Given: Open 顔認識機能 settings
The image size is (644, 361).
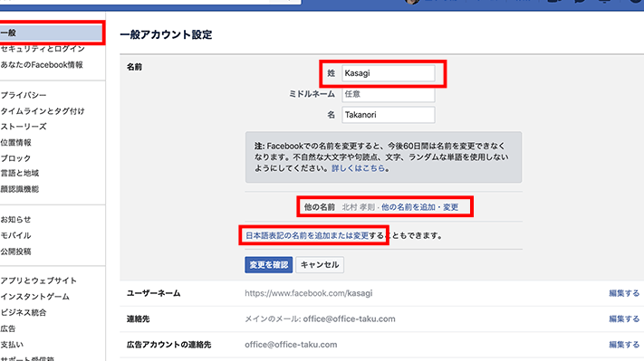Looking at the screenshot, I should point(19,189).
